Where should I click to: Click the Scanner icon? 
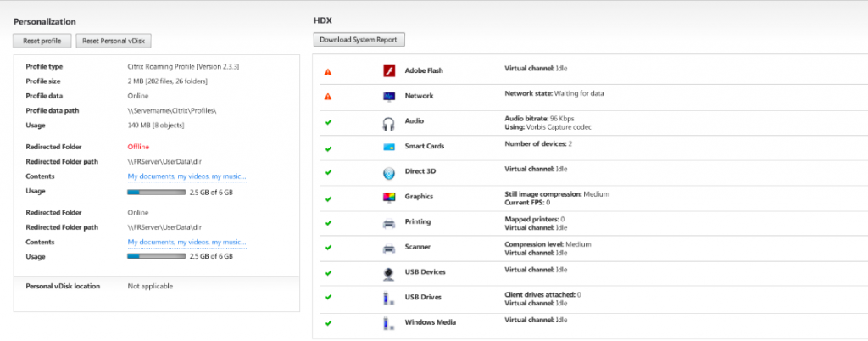[x=389, y=249]
